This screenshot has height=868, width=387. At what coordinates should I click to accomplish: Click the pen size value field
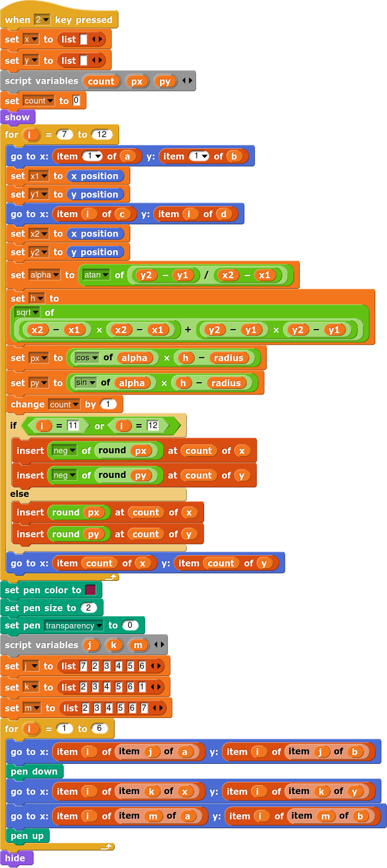click(x=88, y=608)
